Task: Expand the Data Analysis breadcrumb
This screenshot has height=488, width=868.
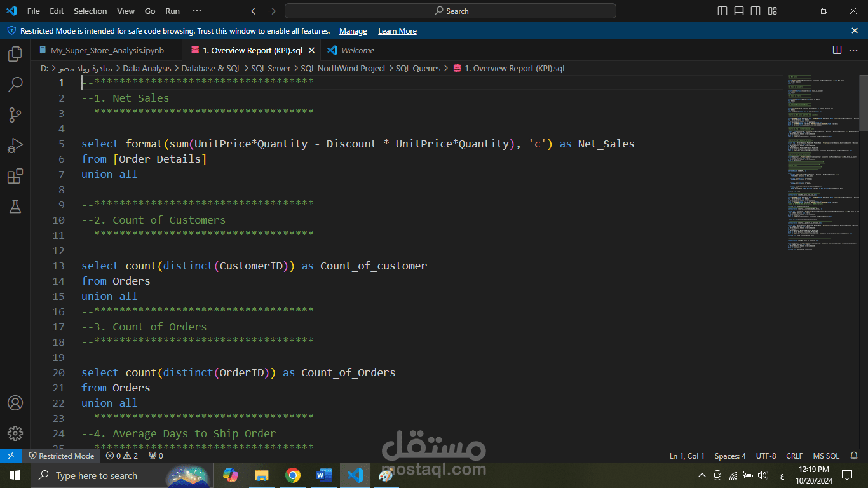Action: (147, 68)
